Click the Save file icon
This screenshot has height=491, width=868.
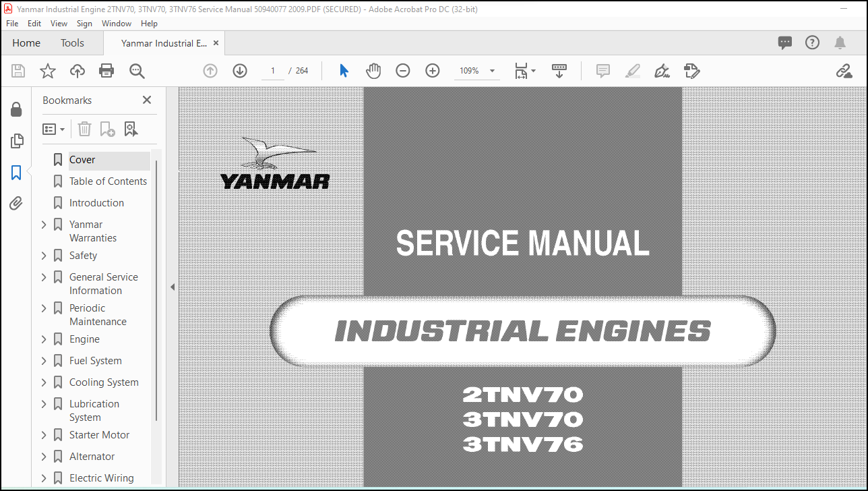[18, 71]
